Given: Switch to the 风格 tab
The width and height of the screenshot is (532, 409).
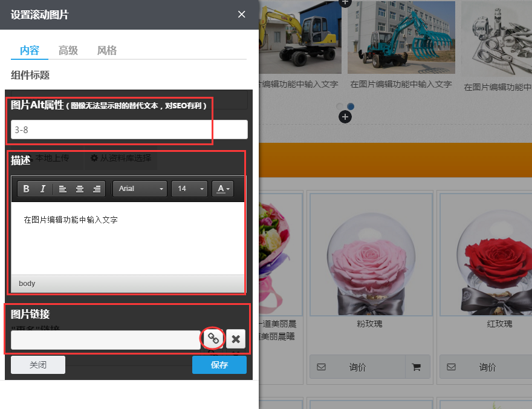Looking at the screenshot, I should [x=106, y=50].
